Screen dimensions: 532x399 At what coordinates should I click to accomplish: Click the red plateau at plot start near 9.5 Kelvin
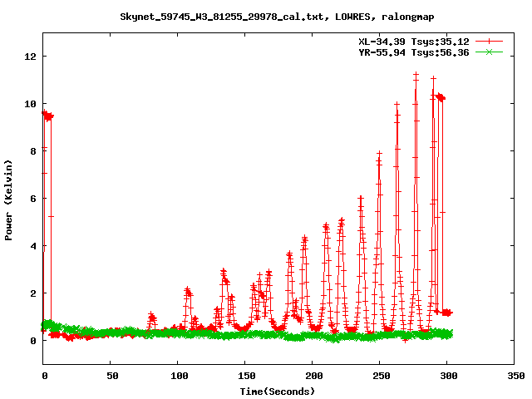(48, 116)
